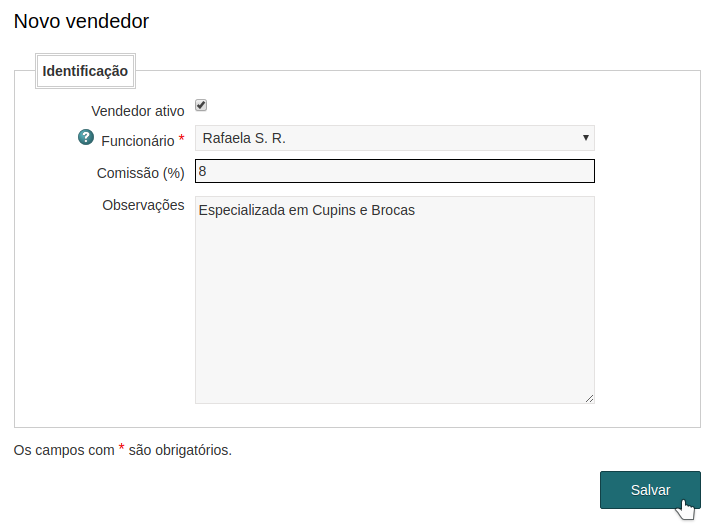This screenshot has width=711, height=525.
Task: Click the arrow of the Funcionário select
Action: (x=585, y=138)
